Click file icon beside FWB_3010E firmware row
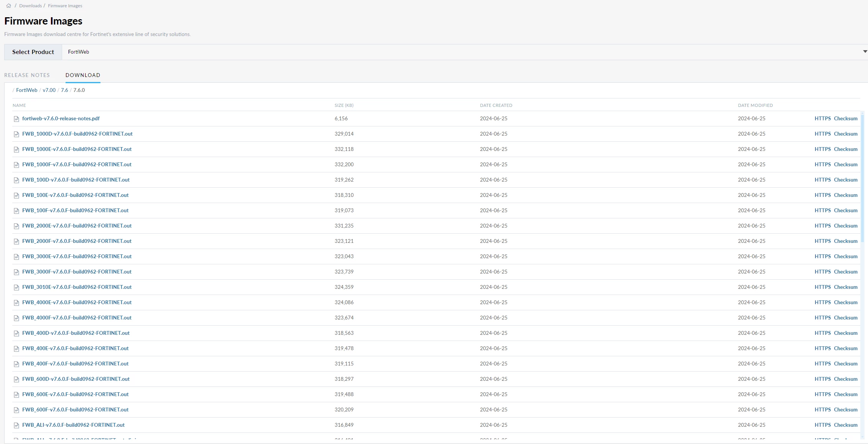Image resolution: width=868 pixels, height=444 pixels. [16, 287]
